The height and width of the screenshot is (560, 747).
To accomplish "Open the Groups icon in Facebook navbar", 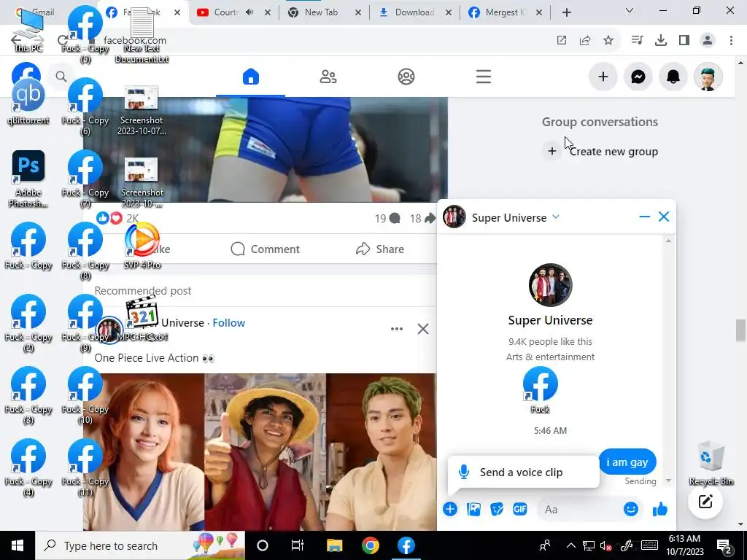I will 406,77.
